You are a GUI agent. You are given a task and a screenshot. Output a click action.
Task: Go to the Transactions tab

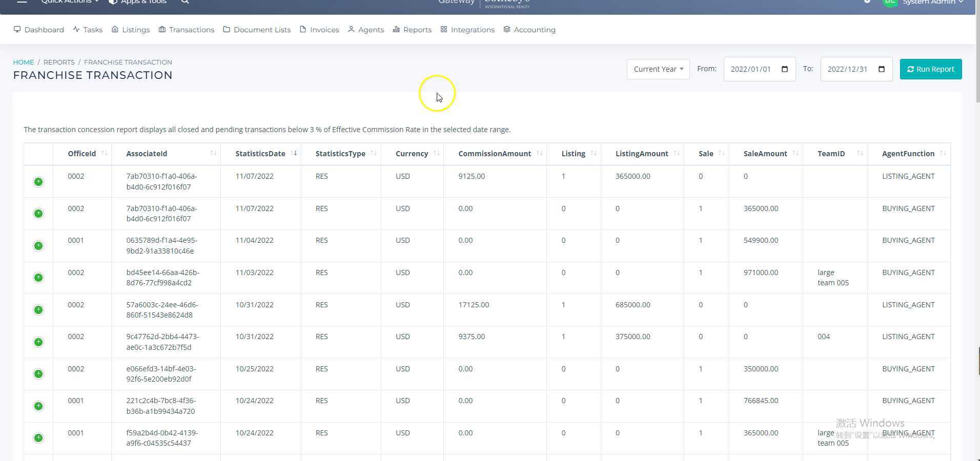point(187,30)
